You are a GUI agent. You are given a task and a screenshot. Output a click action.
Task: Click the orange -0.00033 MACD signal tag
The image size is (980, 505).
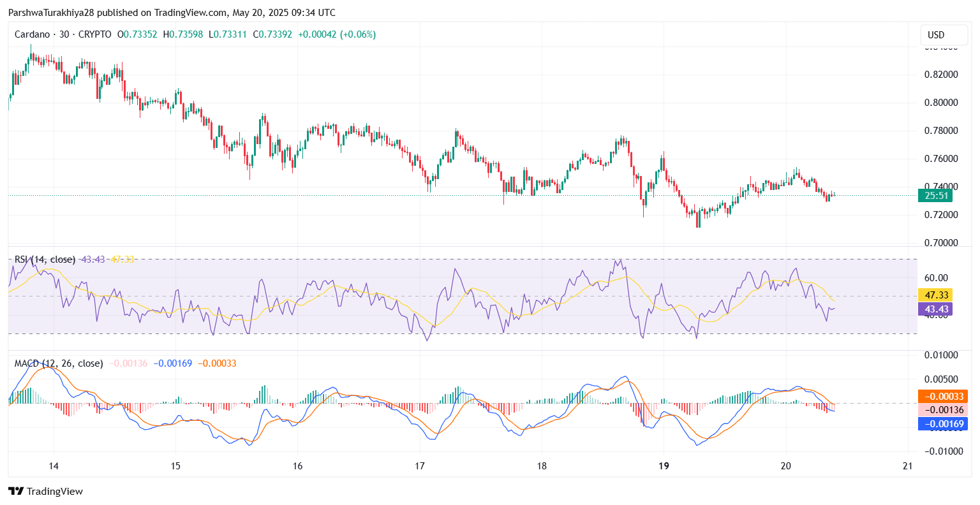(x=942, y=397)
